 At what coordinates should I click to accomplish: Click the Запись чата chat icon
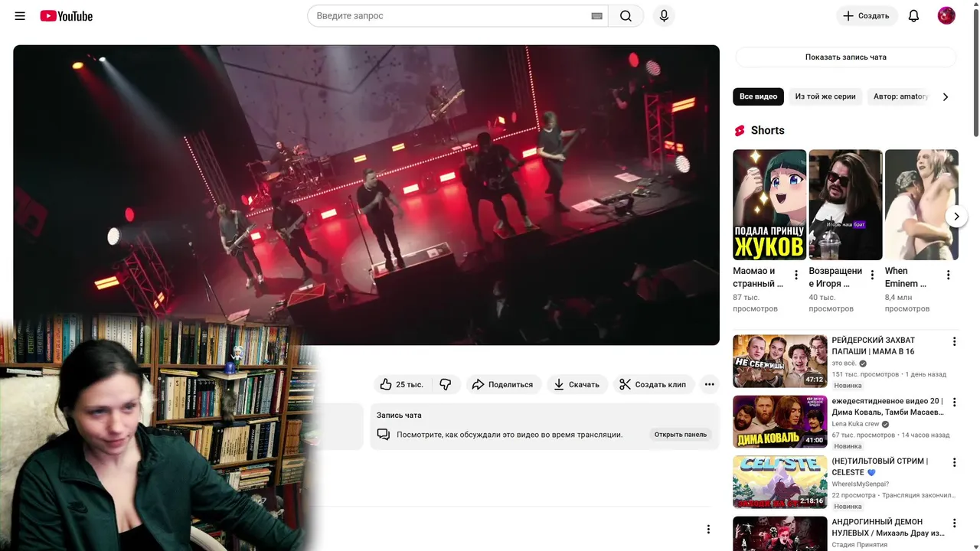(x=384, y=435)
